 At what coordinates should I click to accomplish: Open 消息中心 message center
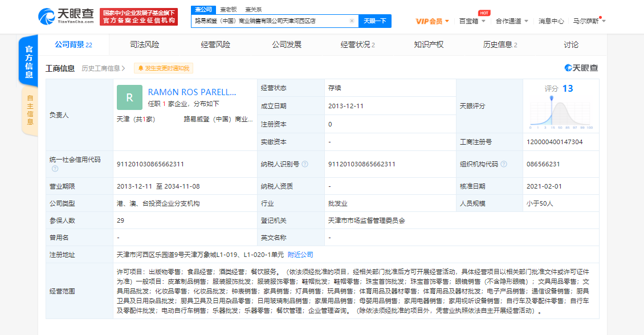pyautogui.click(x=551, y=21)
